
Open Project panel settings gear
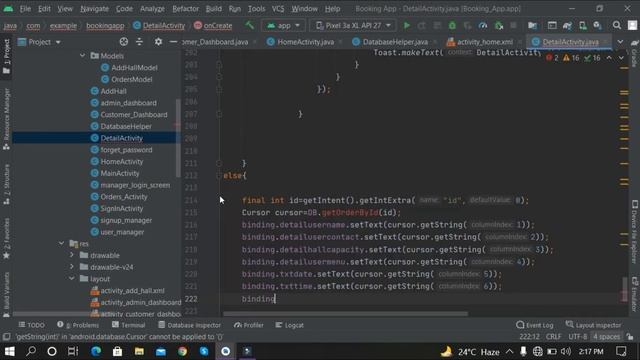(158, 42)
